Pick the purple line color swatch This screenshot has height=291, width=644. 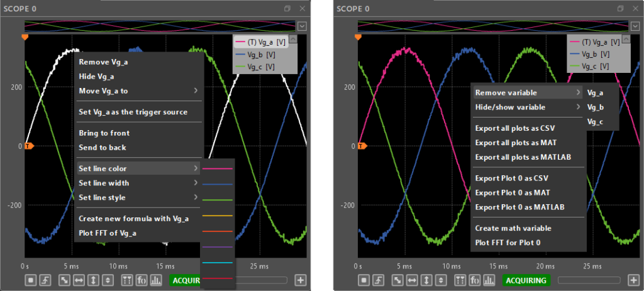pyautogui.click(x=217, y=247)
